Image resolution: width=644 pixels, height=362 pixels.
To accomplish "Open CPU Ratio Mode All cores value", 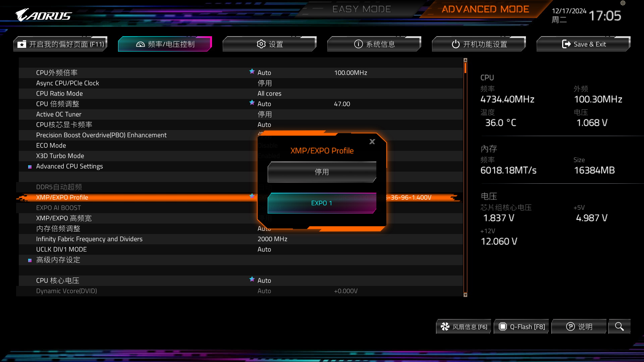I will (269, 94).
